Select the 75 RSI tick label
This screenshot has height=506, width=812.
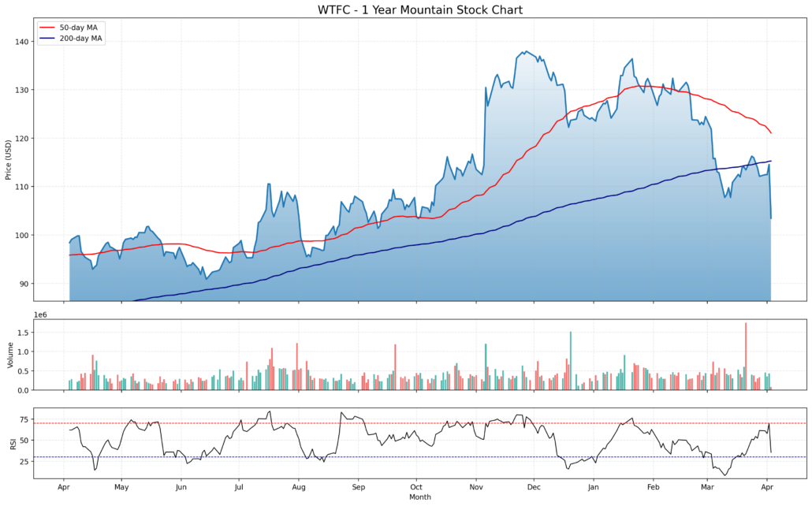pos(24,419)
